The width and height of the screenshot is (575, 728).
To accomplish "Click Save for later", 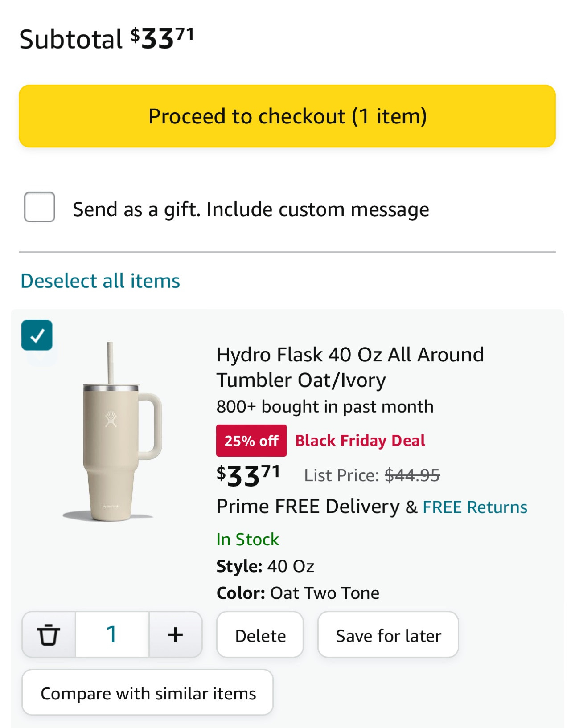I will (387, 635).
